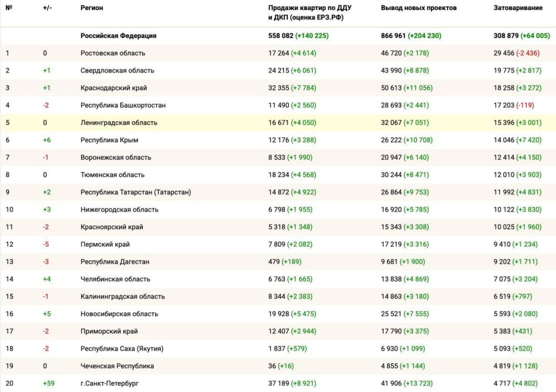Image resolution: width=556 pixels, height=392 pixels.
Task: Click highlighted Ленинградская область row
Action: (x=119, y=123)
